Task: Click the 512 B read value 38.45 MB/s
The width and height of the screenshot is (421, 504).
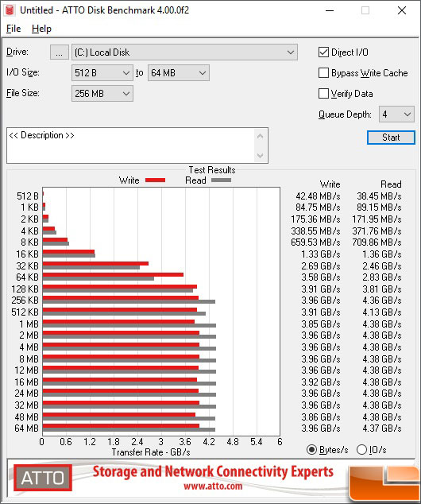Action: (x=379, y=196)
